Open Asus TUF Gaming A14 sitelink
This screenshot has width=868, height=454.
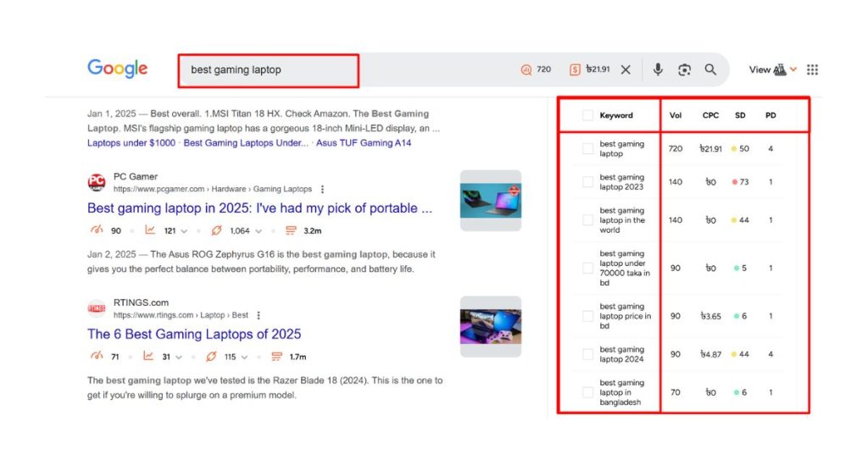(364, 142)
